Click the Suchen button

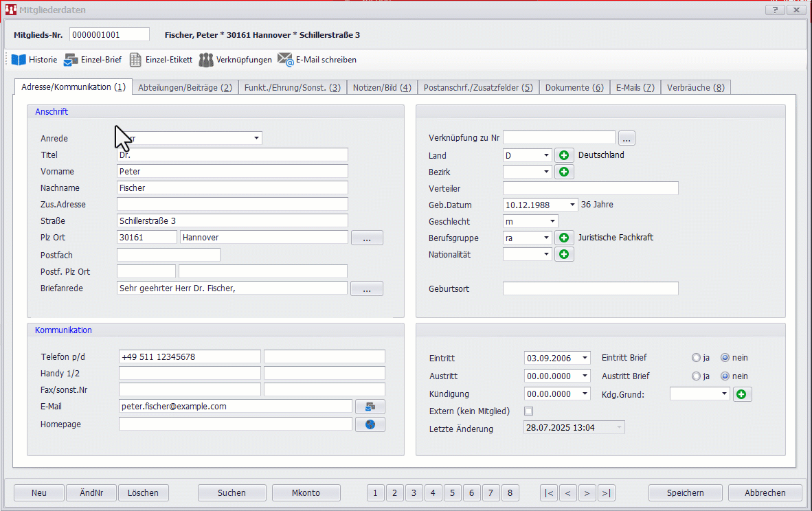coord(232,492)
